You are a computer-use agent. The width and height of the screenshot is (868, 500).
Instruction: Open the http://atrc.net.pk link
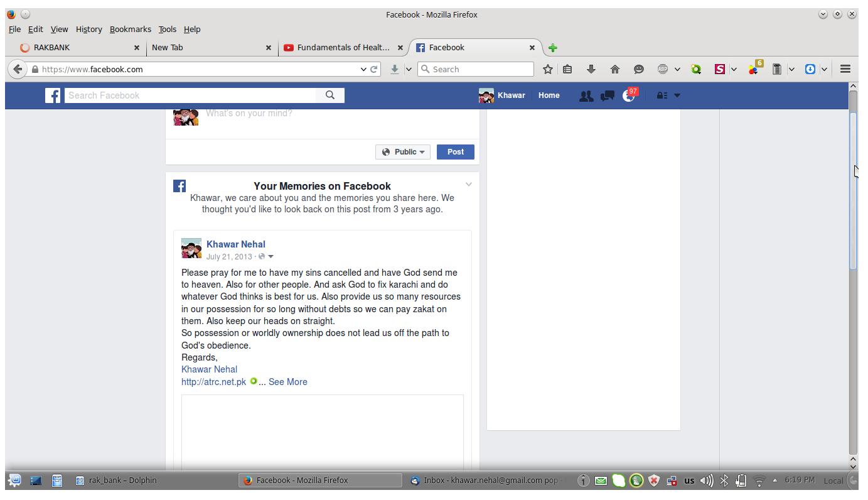(213, 382)
